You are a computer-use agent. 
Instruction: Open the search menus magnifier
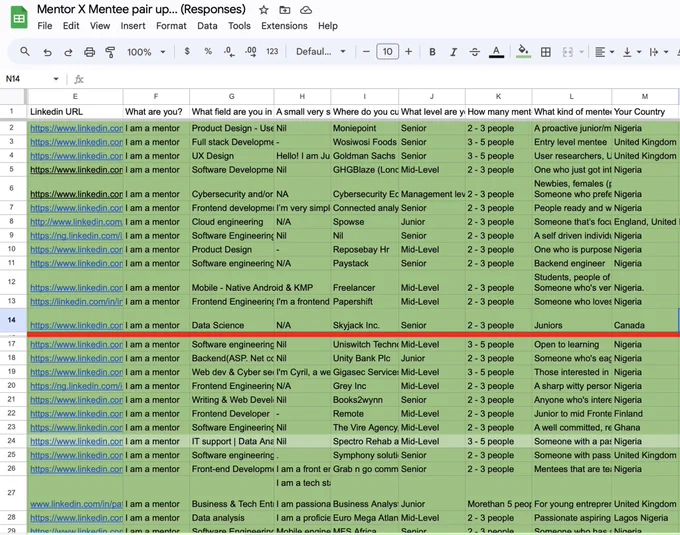coord(25,52)
